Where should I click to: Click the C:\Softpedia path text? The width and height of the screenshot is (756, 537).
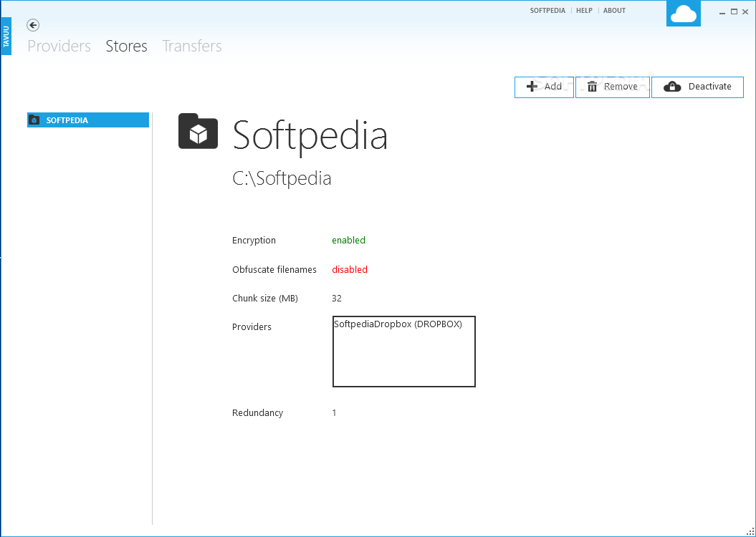click(282, 178)
